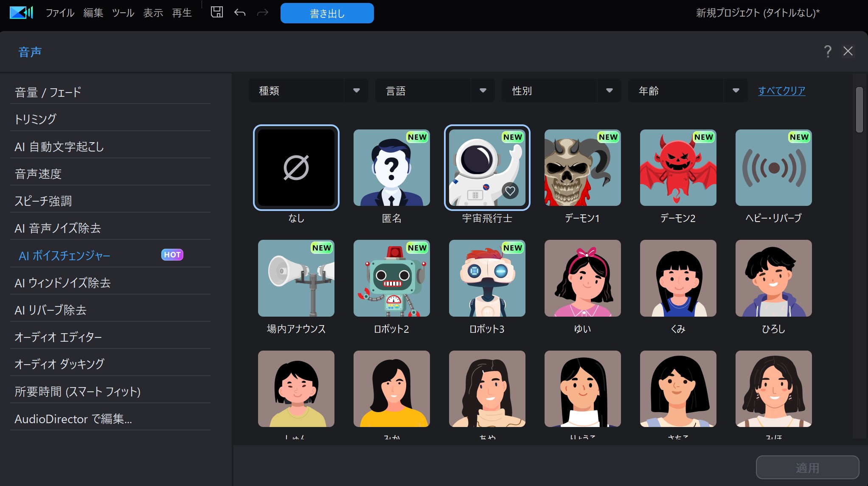Clear all filters with すべてクリア

[x=782, y=90]
